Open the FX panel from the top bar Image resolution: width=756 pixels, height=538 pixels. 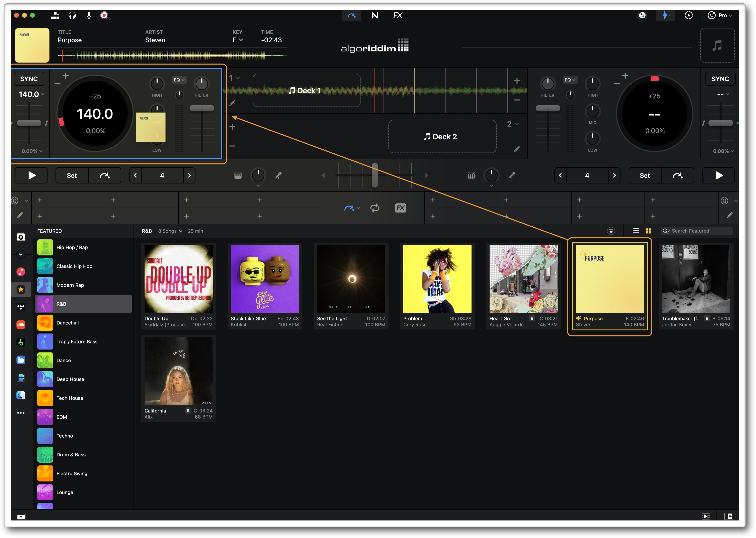[x=398, y=15]
